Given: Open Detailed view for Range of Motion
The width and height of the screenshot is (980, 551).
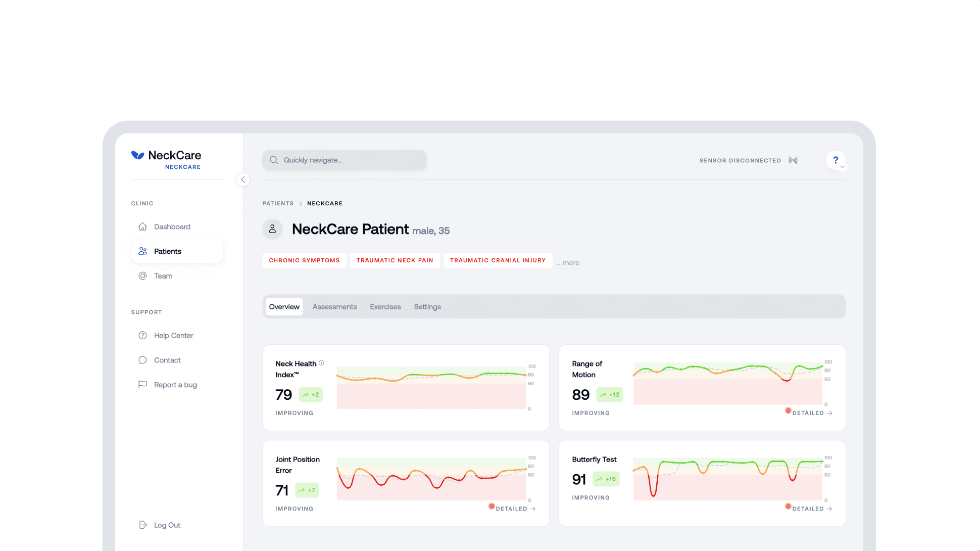Looking at the screenshot, I should click(x=812, y=413).
